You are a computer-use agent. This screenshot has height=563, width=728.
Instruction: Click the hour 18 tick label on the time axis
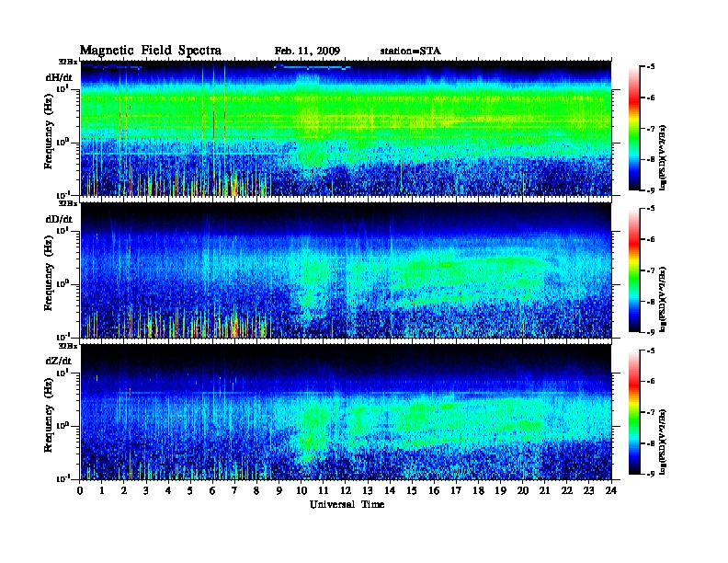478,490
